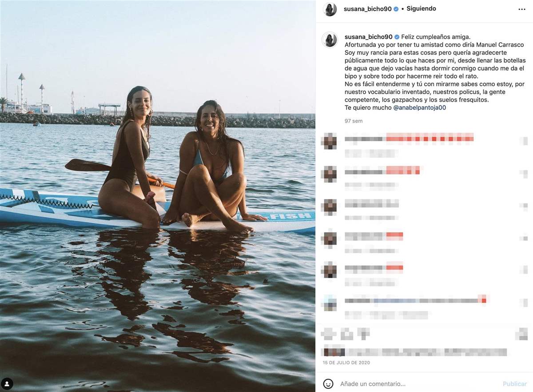Like the last blurred comment
This screenshot has width=533, height=392.
524,303
